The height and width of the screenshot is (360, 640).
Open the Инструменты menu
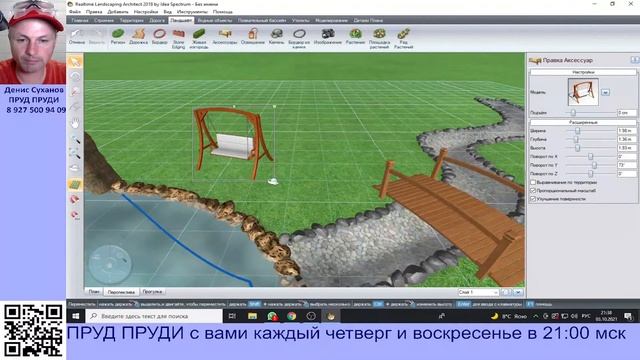pyautogui.click(x=192, y=12)
